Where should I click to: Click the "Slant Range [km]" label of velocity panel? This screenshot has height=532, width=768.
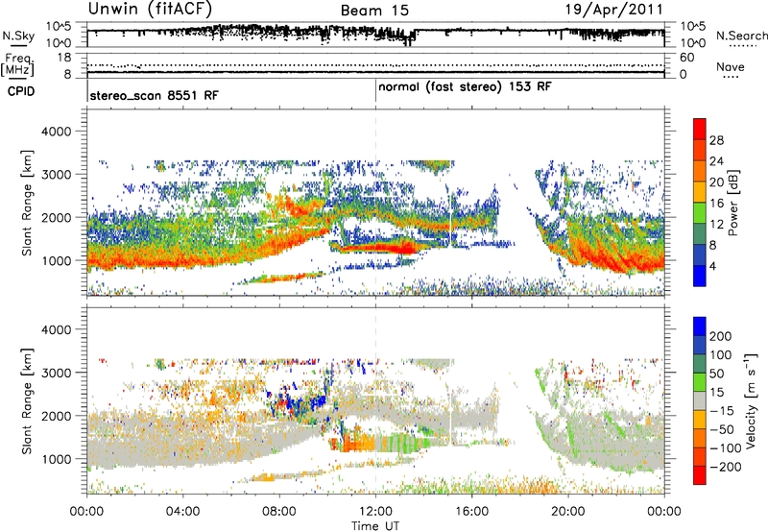pos(27,401)
